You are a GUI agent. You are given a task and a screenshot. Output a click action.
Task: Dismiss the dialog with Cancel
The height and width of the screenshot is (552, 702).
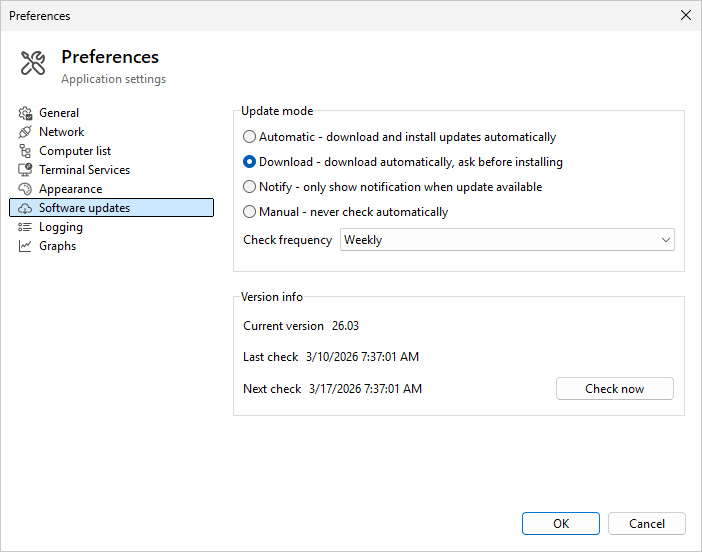(647, 524)
